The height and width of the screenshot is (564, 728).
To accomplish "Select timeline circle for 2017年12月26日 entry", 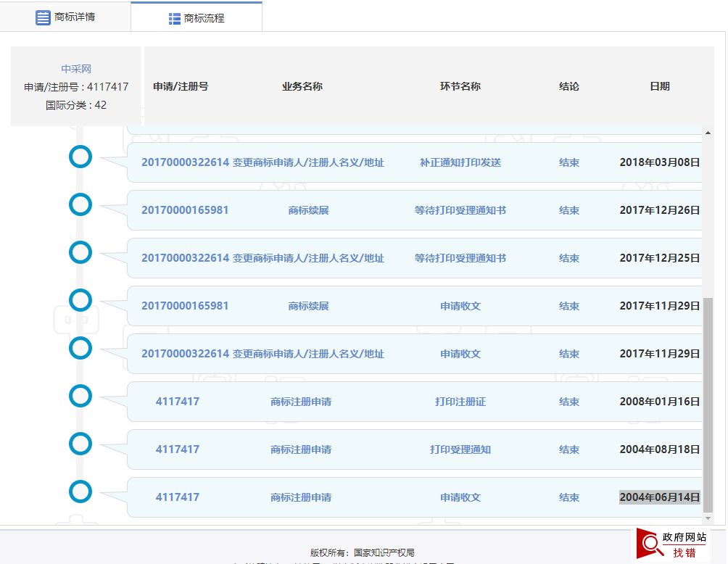I will tap(80, 204).
